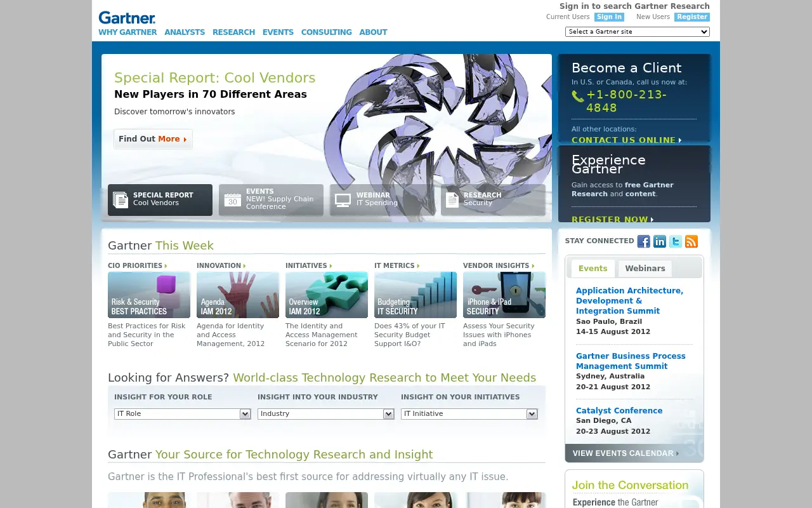Click the phone number +1-800-213-4848
The height and width of the screenshot is (508, 812).
click(x=627, y=102)
